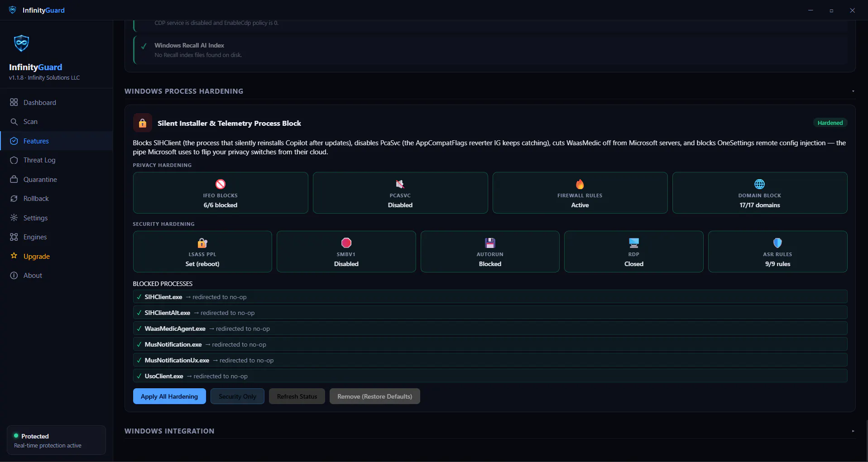The height and width of the screenshot is (462, 868).
Task: Click the LSASS PPL lock icon
Action: click(202, 243)
